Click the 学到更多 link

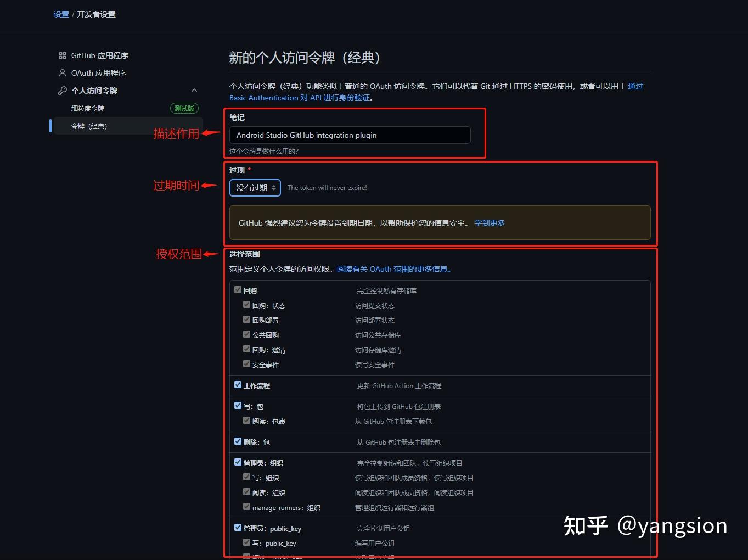coord(489,223)
